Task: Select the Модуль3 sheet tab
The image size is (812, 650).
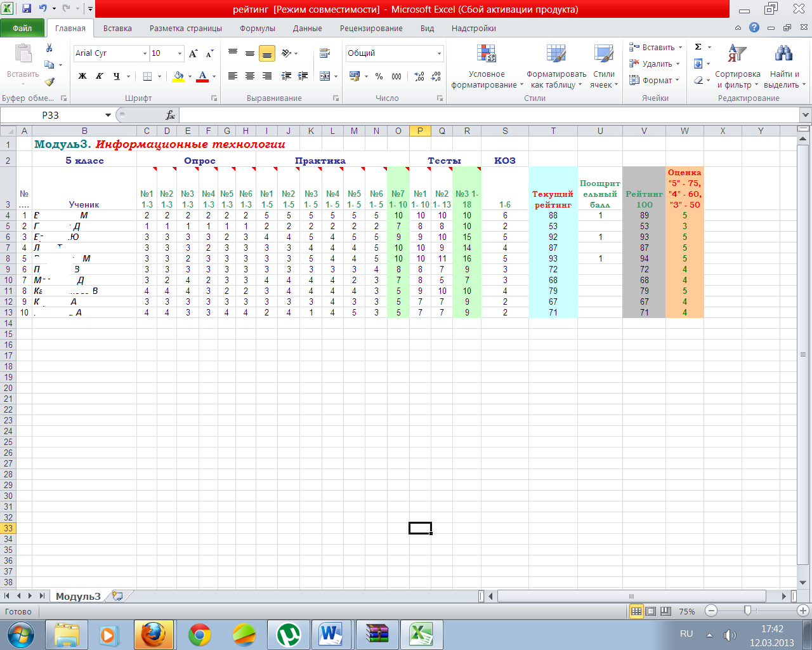Action: [78, 596]
